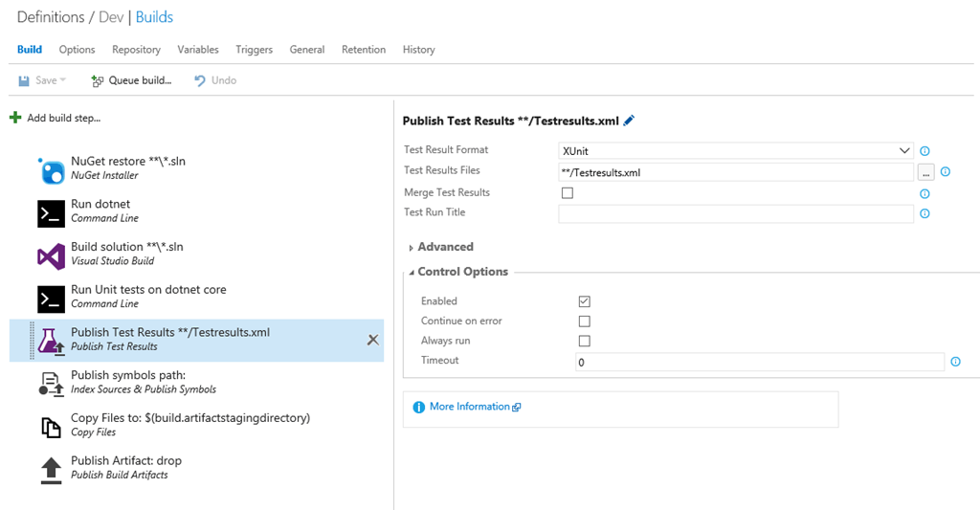
Task: Select the Publish Artifact: drop step
Action: (196, 468)
